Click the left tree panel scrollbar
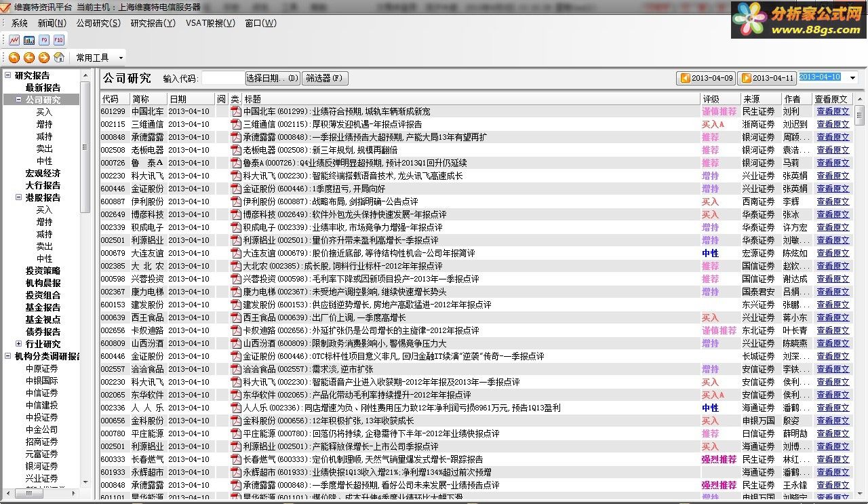 [85, 147]
